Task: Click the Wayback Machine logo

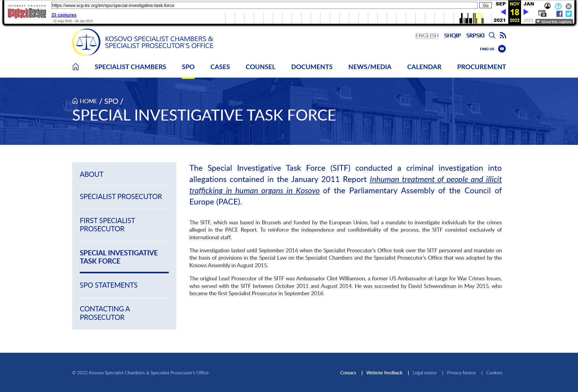Action: pos(27,12)
